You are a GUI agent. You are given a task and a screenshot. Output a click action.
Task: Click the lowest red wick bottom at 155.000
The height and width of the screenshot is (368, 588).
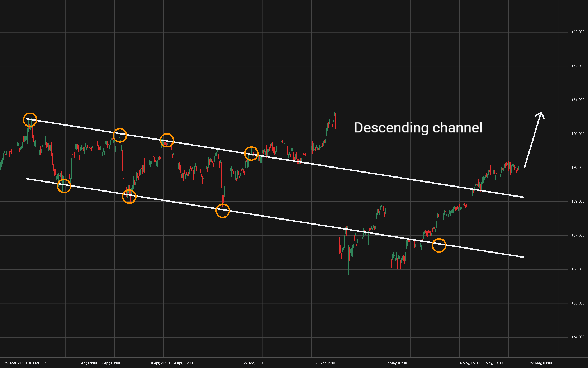[x=387, y=302]
